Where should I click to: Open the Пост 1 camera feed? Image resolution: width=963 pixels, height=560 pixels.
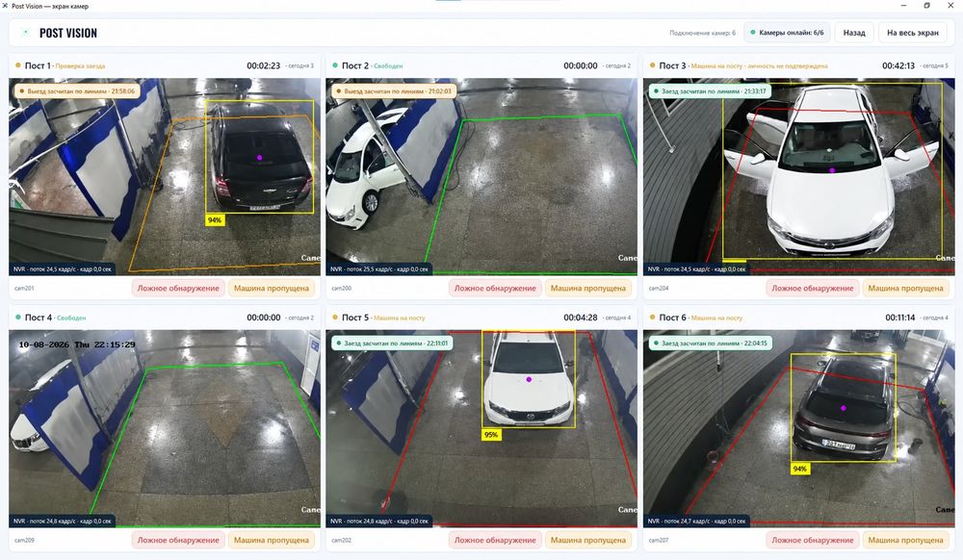click(165, 177)
